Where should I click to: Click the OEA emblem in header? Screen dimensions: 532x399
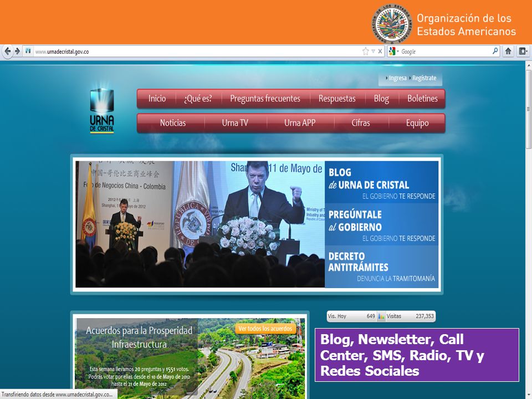tap(392, 23)
